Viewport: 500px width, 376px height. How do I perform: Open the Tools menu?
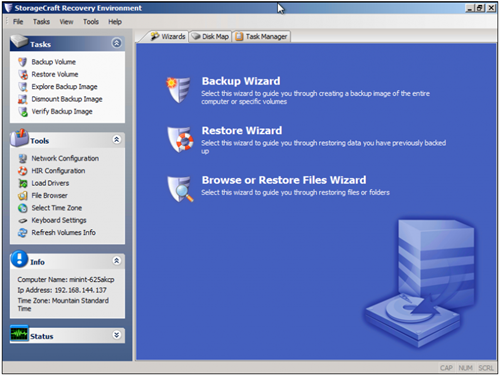click(x=91, y=22)
